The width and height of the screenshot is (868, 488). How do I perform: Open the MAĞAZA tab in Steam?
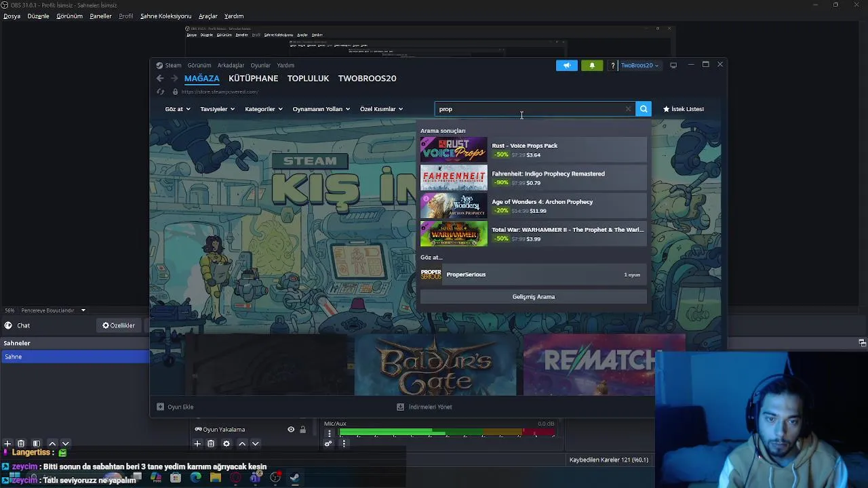point(202,79)
